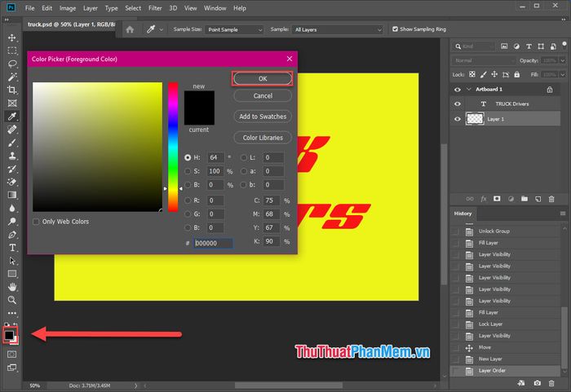
Task: Select the Zoom tool
Action: coord(12,299)
